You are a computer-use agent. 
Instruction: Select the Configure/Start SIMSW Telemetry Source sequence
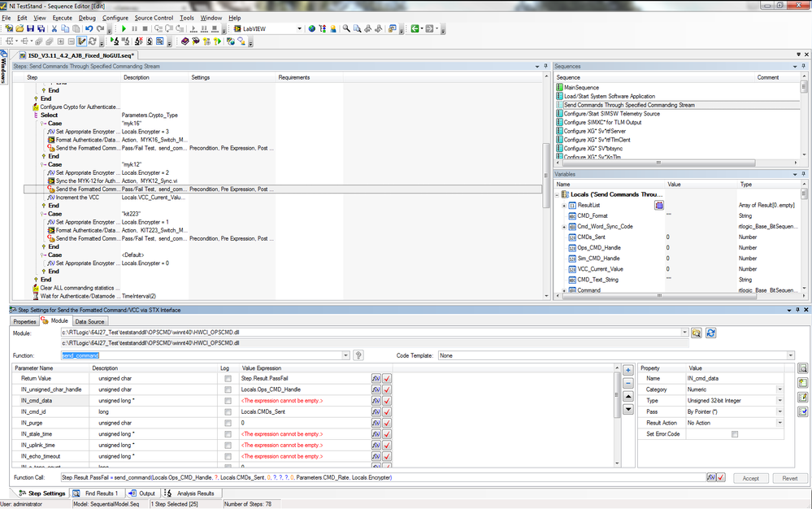point(611,113)
